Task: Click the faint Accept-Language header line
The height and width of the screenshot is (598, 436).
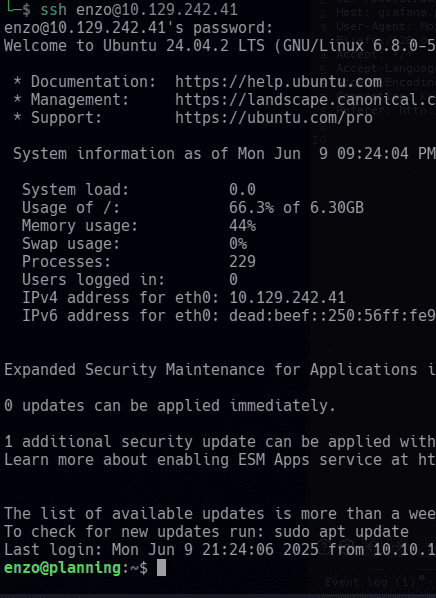Action: click(x=386, y=68)
